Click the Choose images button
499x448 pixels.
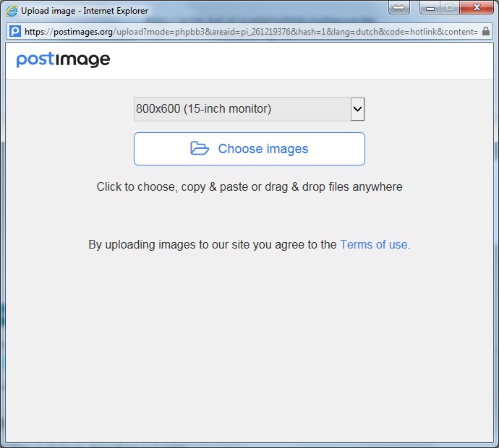(249, 149)
